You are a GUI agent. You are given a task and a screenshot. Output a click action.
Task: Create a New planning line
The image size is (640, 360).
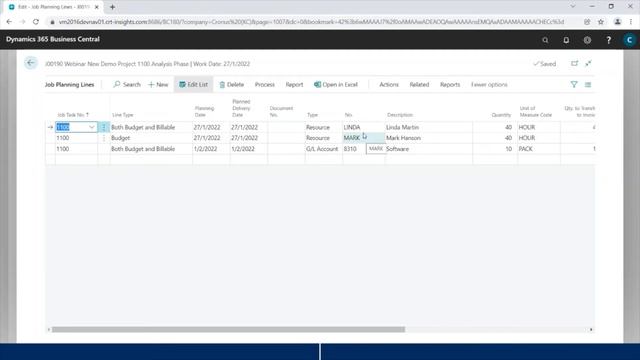click(158, 84)
